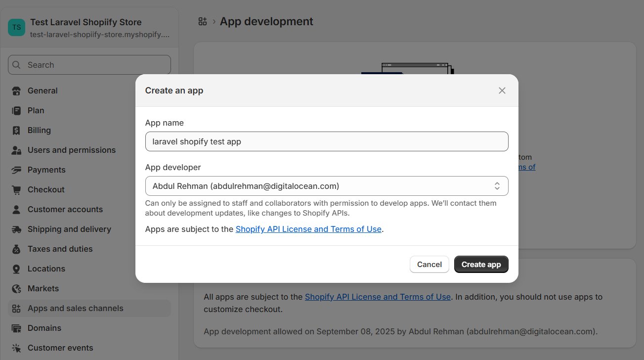Screen dimensions: 644x360
Task: Open Shopify API License link on background page
Action: pos(378,297)
